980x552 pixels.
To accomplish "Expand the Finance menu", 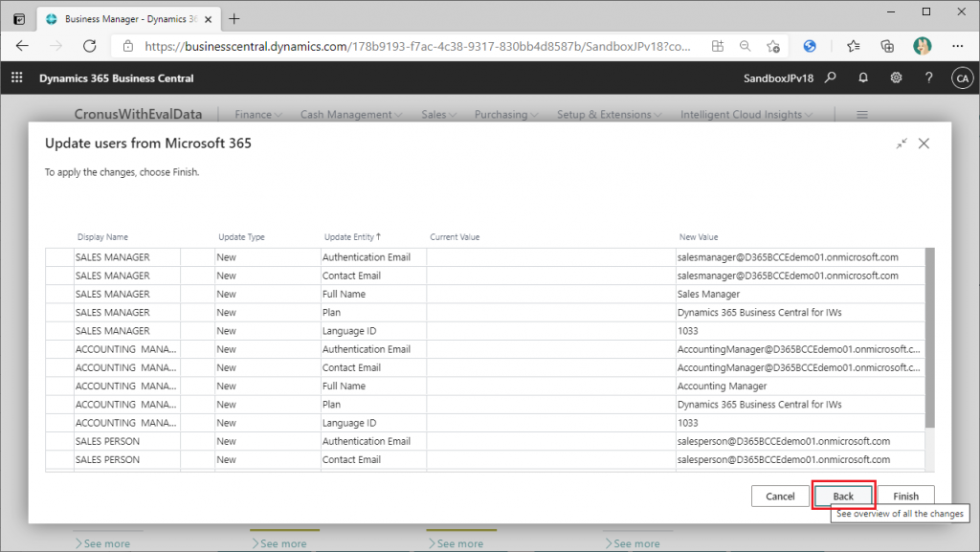I will (258, 114).
